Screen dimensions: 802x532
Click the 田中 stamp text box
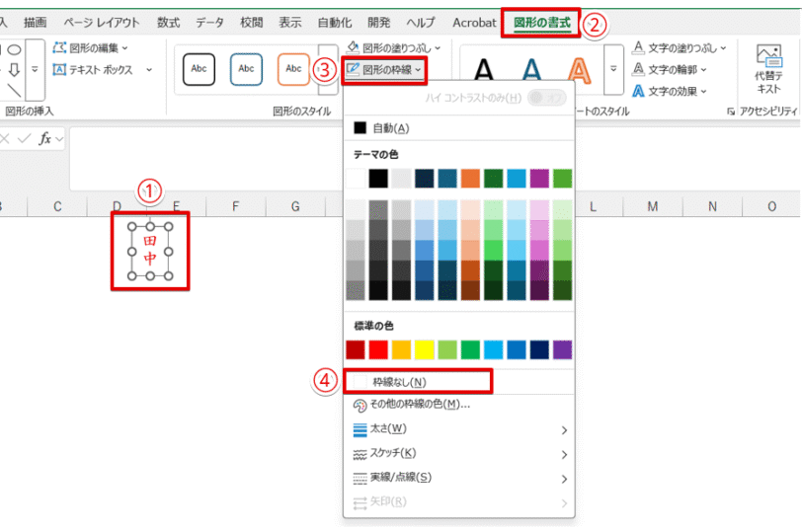(150, 251)
